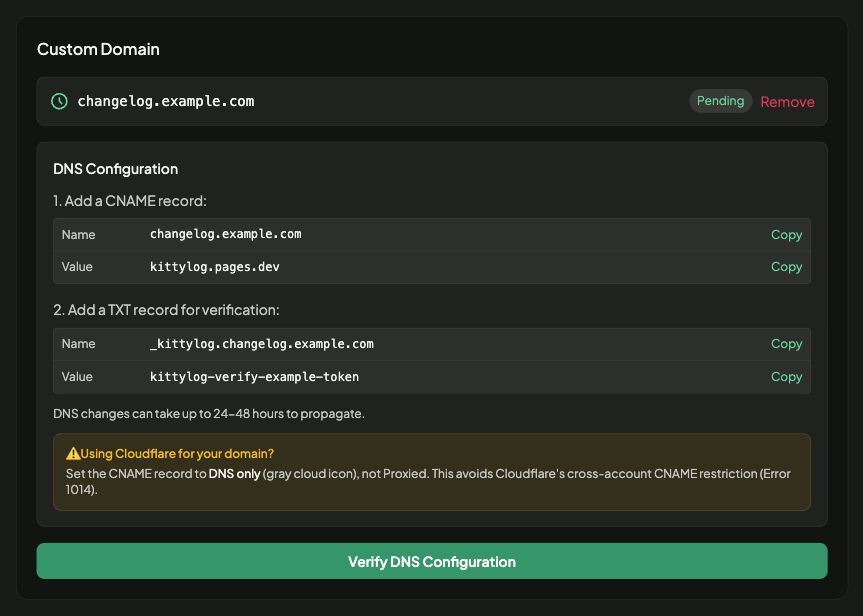Select the domain text changelog.example.com in header row
This screenshot has height=616, width=863.
(x=166, y=101)
